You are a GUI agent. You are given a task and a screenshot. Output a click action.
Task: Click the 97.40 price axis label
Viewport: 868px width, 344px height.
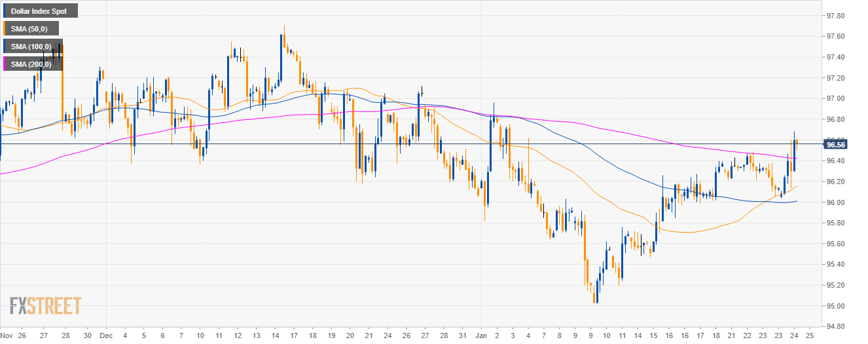(x=834, y=57)
